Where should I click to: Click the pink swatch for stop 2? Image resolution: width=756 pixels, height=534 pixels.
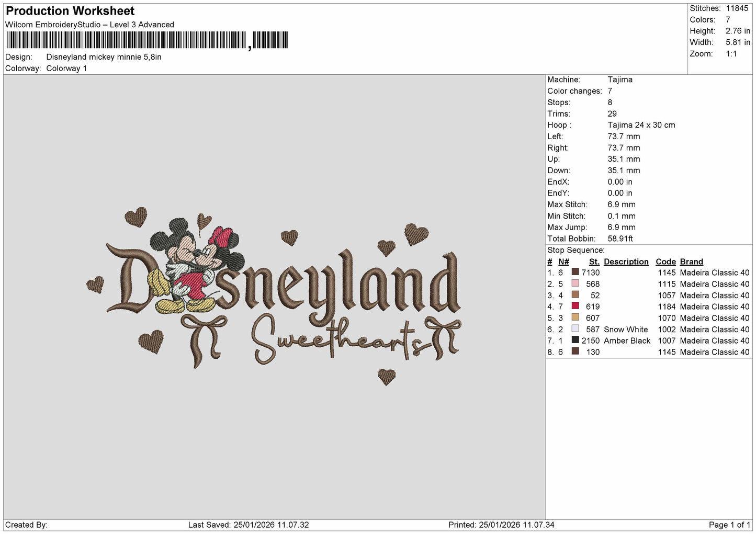click(576, 283)
